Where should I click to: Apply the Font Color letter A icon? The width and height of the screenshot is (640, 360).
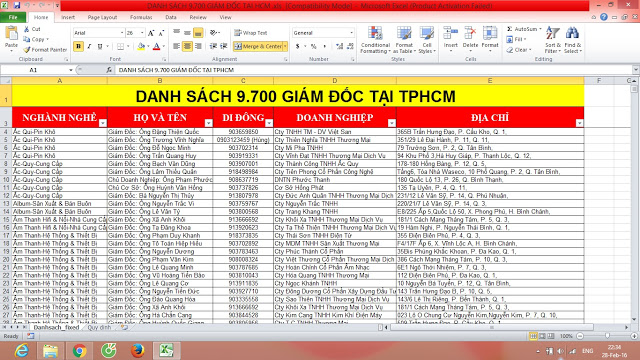click(x=156, y=47)
